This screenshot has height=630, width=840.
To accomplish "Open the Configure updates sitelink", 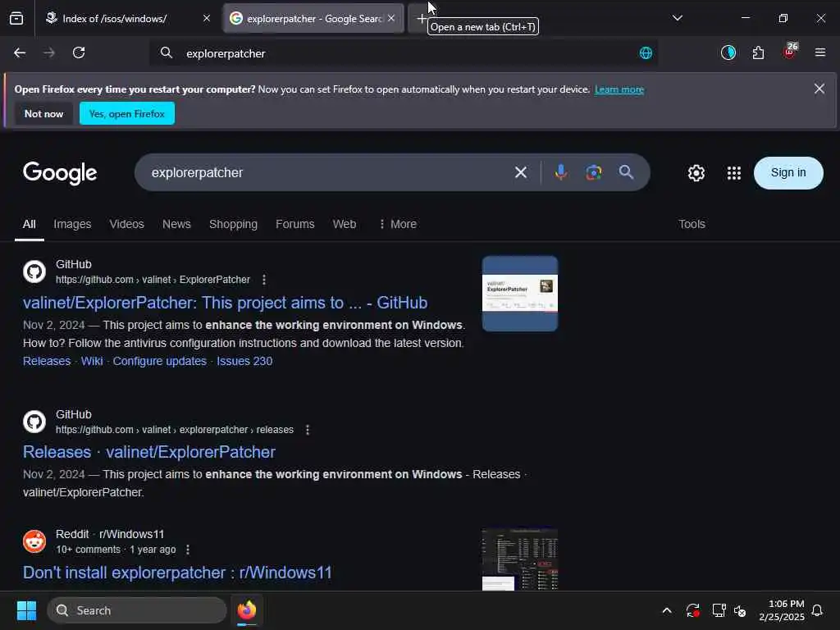I will click(x=159, y=361).
